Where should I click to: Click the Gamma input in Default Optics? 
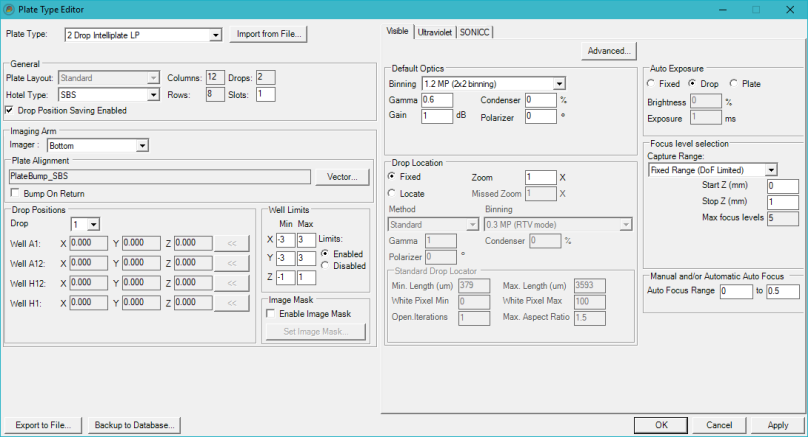click(437, 100)
